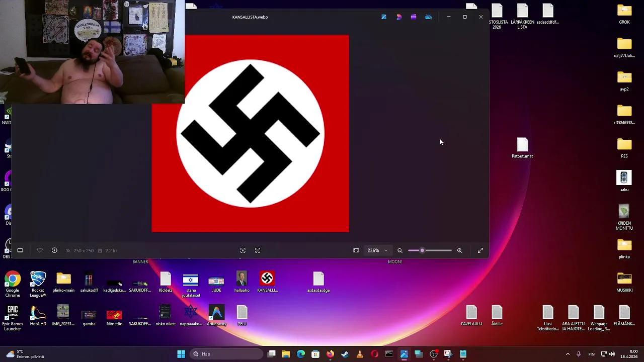Screen dimensions: 644x362
Task: Click the zoom slider handle in Photos
Action: [422, 250]
